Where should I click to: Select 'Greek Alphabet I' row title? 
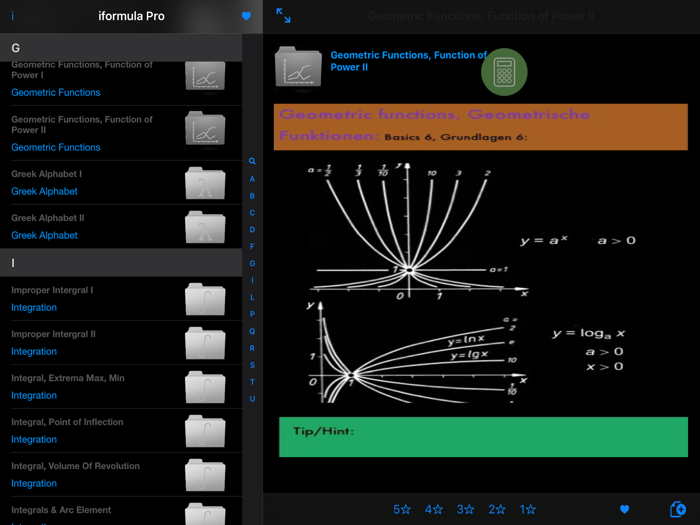[46, 174]
